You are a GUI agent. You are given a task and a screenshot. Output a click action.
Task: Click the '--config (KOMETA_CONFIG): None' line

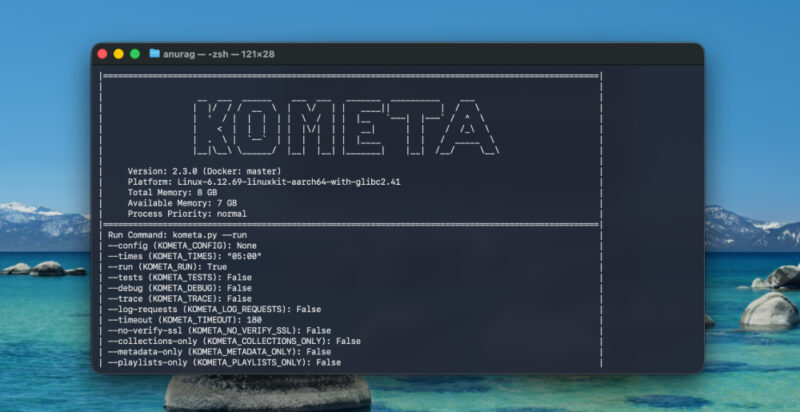(182, 246)
